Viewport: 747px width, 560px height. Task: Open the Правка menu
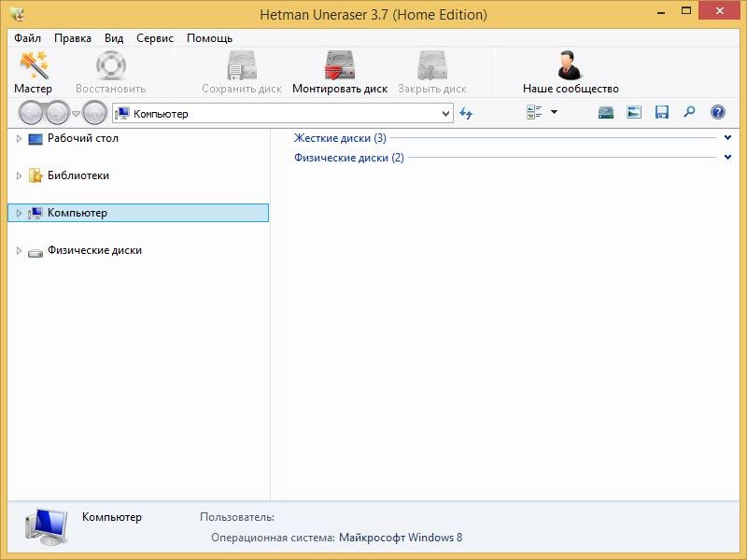pos(73,38)
